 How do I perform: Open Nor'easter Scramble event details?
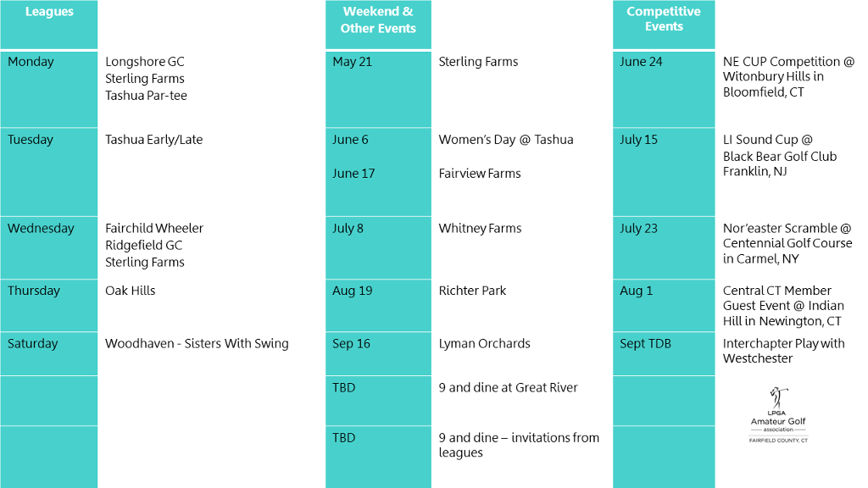pyautogui.click(x=787, y=243)
